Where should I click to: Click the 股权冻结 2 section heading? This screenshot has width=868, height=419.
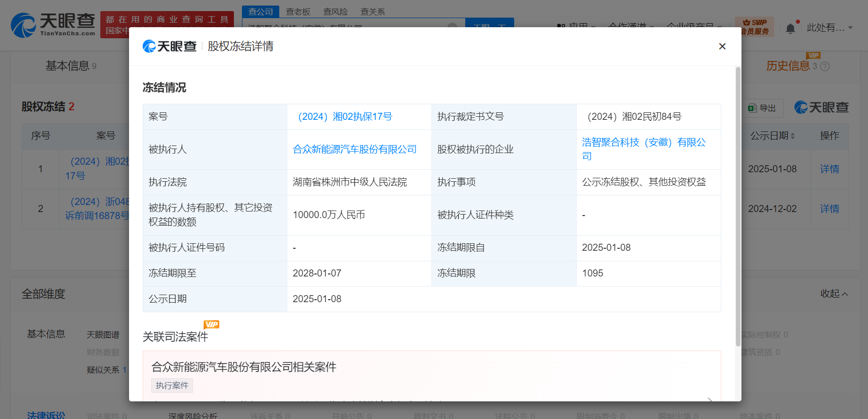48,107
